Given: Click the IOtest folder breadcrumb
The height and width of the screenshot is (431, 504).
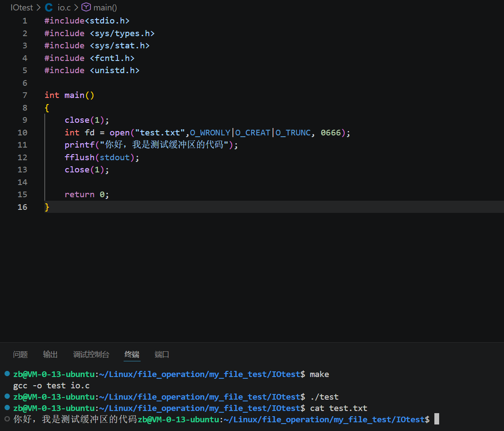Looking at the screenshot, I should [x=21, y=7].
